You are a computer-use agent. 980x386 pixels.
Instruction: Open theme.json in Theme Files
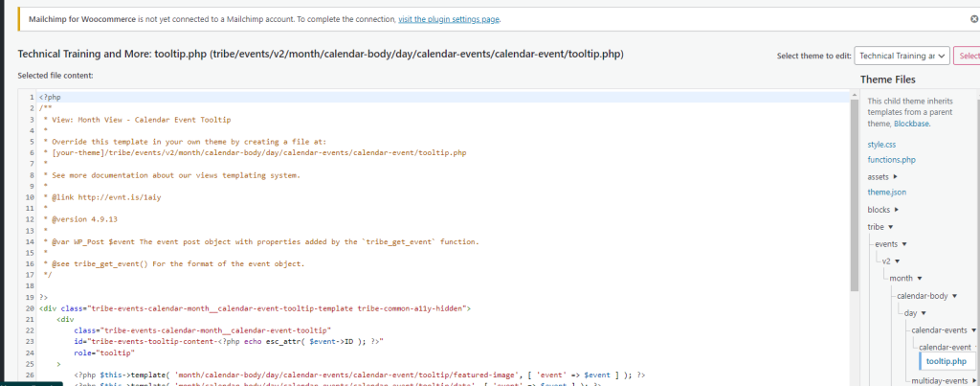pos(886,193)
